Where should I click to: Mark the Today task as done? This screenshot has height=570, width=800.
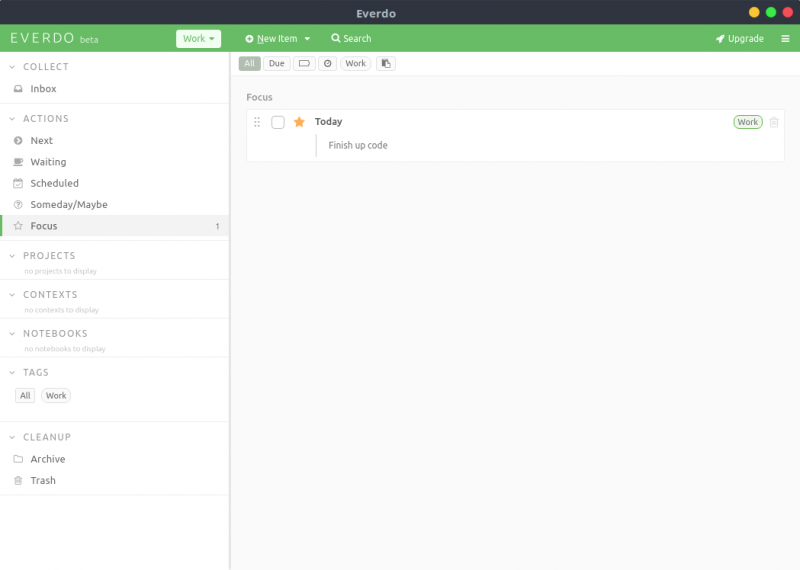[278, 122]
